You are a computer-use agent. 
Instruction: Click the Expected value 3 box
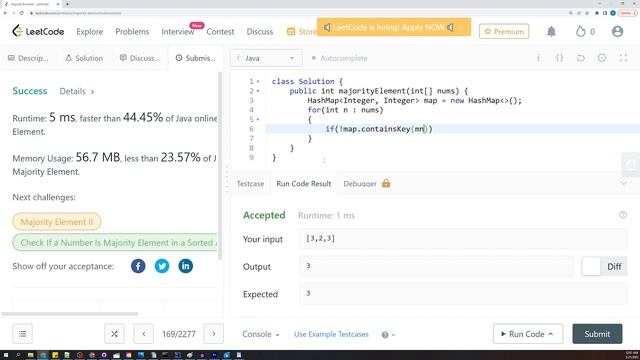[x=463, y=294]
